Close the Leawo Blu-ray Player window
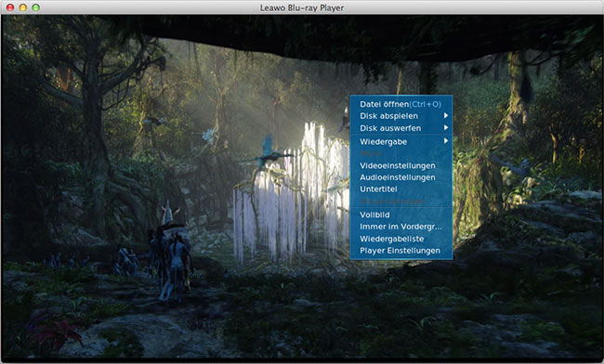The image size is (604, 364). pos(10,7)
